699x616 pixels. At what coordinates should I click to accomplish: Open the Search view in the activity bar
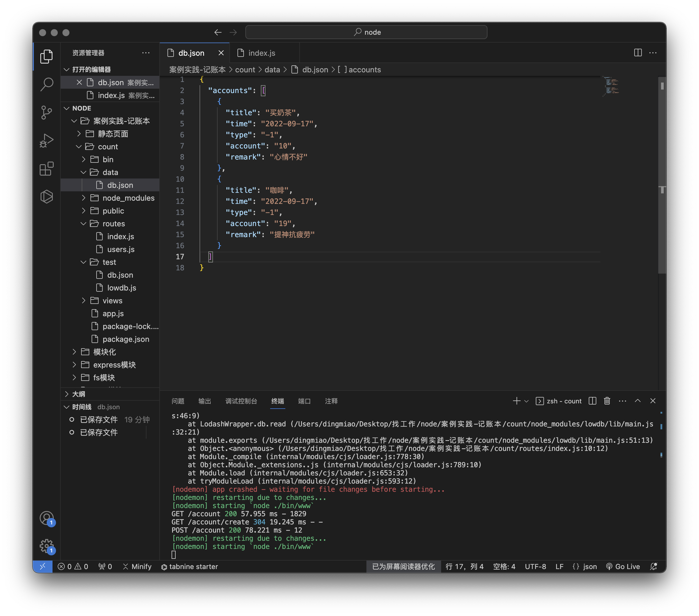pyautogui.click(x=47, y=84)
